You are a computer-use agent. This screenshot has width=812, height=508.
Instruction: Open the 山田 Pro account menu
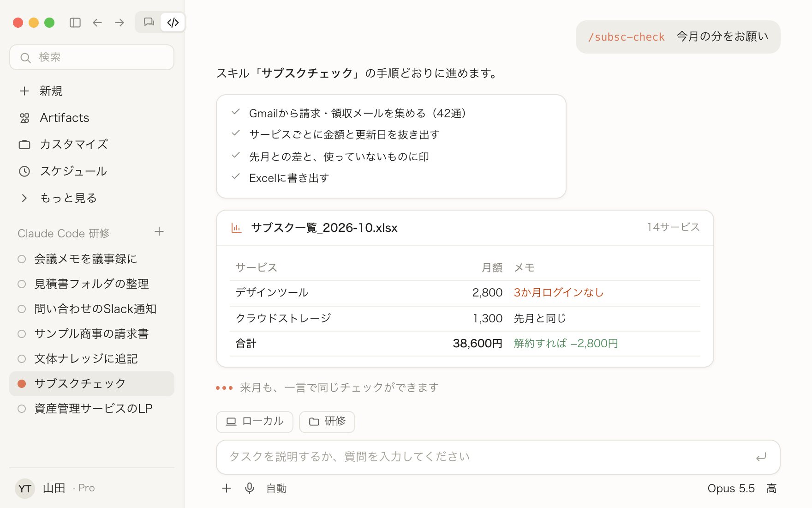[92, 488]
